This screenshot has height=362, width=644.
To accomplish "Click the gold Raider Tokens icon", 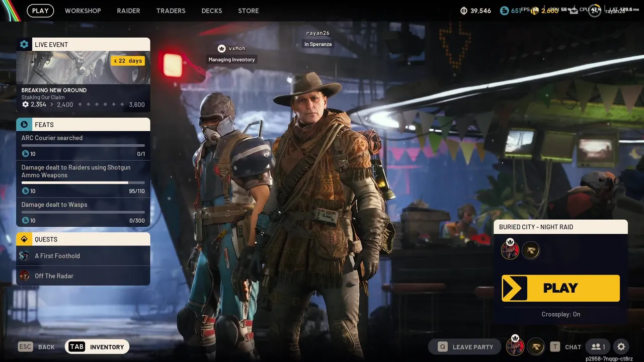I will [x=535, y=11].
